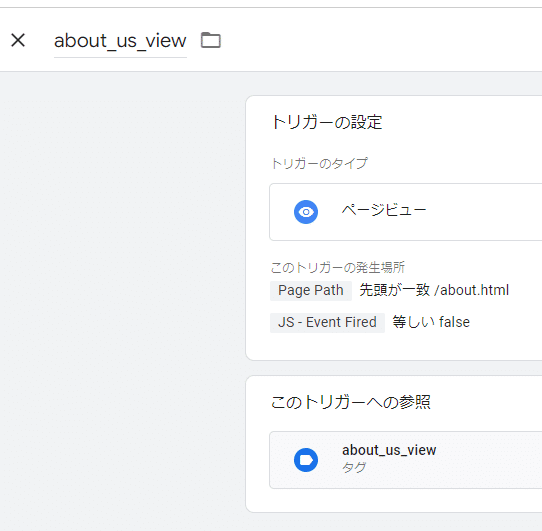Click the Page Path variable chip

pyautogui.click(x=311, y=290)
